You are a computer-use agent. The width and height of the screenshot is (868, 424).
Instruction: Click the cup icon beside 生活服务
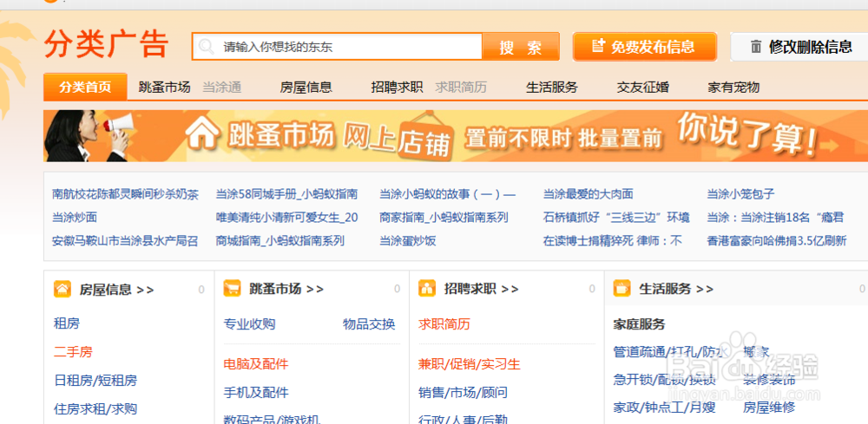pyautogui.click(x=622, y=289)
